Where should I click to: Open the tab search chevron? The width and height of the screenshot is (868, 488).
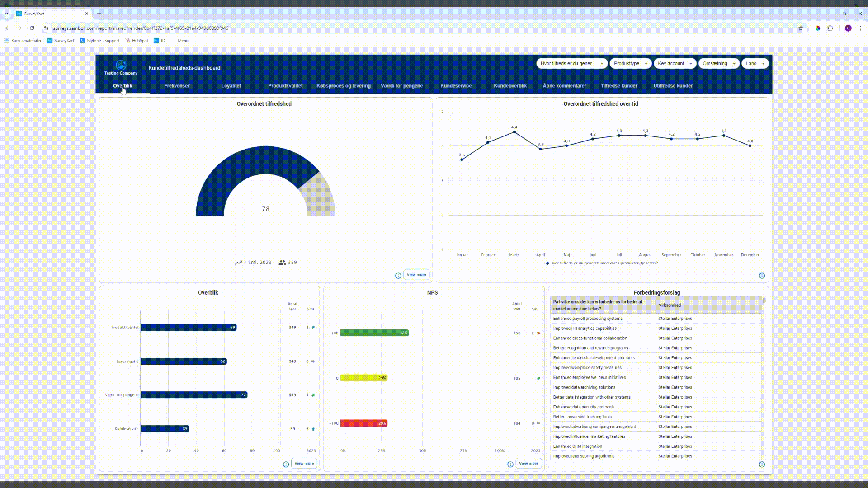pyautogui.click(x=7, y=14)
